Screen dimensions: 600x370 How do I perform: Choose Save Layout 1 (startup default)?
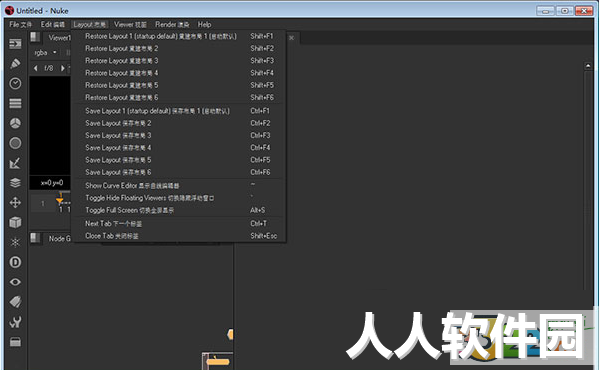point(179,111)
